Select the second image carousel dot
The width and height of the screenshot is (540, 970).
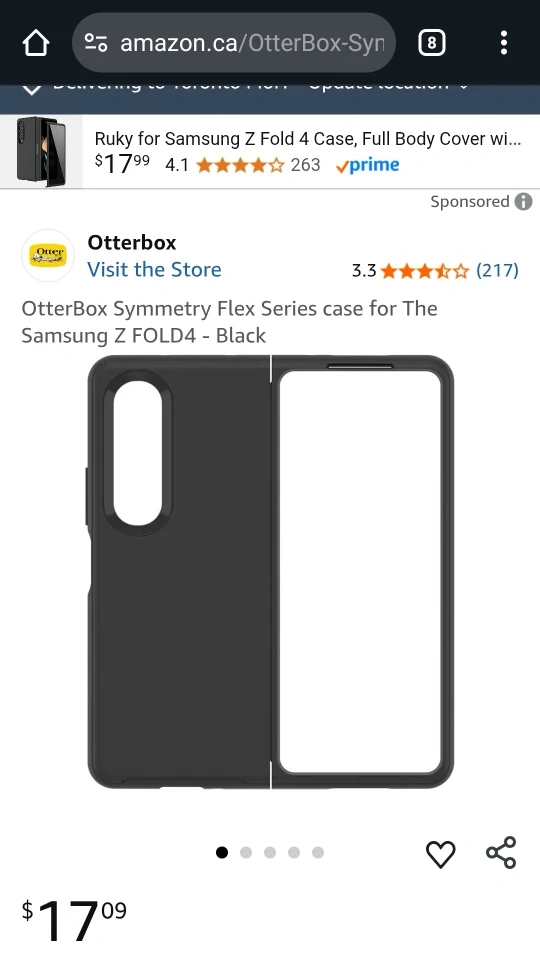point(246,852)
